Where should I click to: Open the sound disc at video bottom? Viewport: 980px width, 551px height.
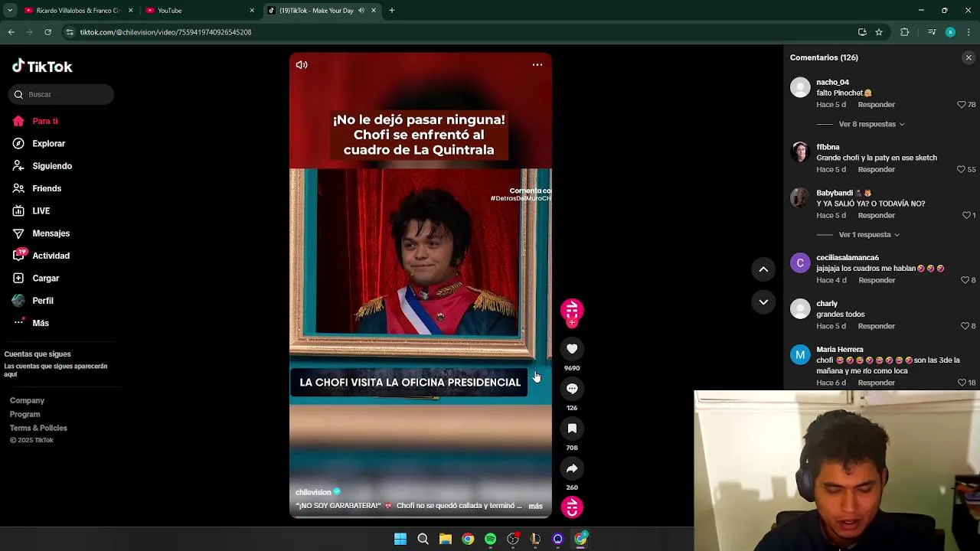click(x=572, y=507)
